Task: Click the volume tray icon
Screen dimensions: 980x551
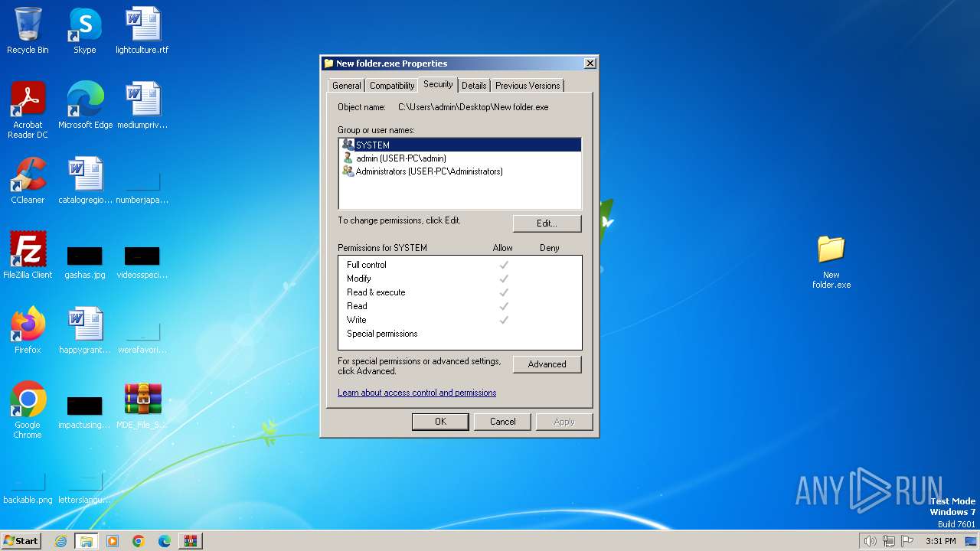Action: 870,541
